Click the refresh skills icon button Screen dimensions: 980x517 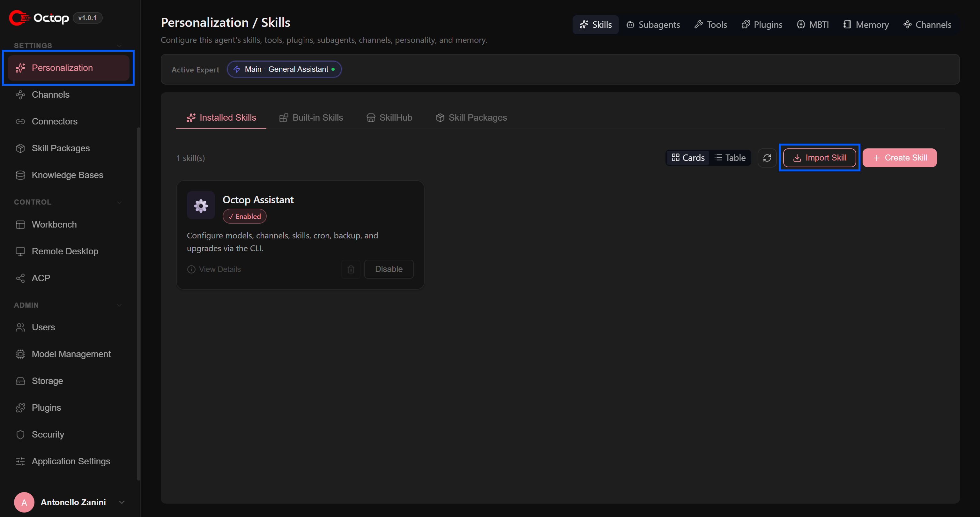[x=767, y=158]
